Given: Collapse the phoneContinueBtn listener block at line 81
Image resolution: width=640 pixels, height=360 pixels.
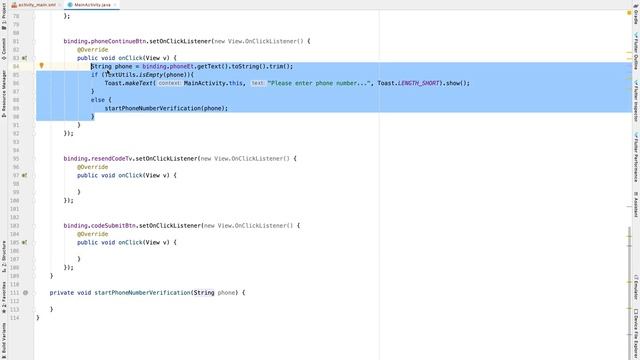Looking at the screenshot, I should click(x=34, y=41).
